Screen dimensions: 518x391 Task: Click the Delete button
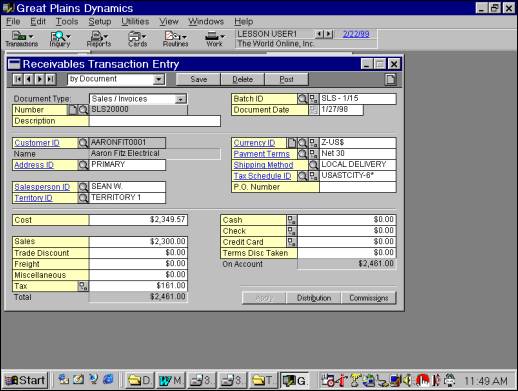click(x=242, y=79)
